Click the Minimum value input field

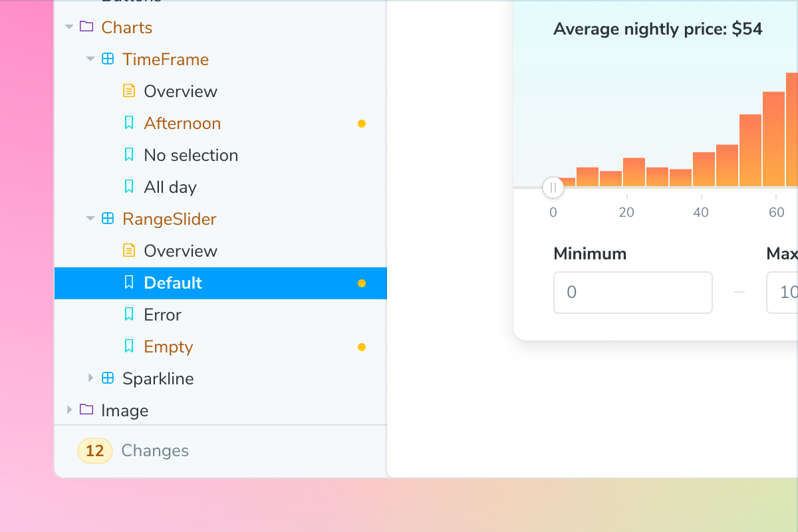click(x=632, y=292)
